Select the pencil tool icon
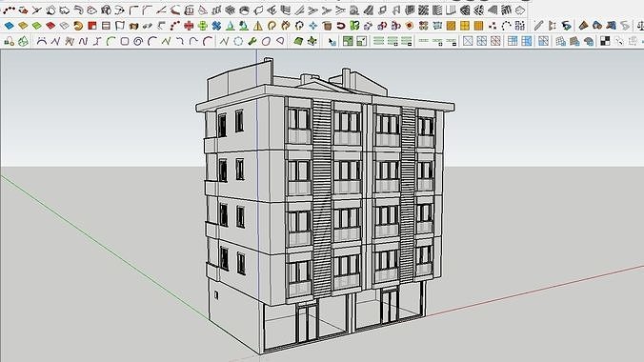The image size is (644, 362). 538,26
